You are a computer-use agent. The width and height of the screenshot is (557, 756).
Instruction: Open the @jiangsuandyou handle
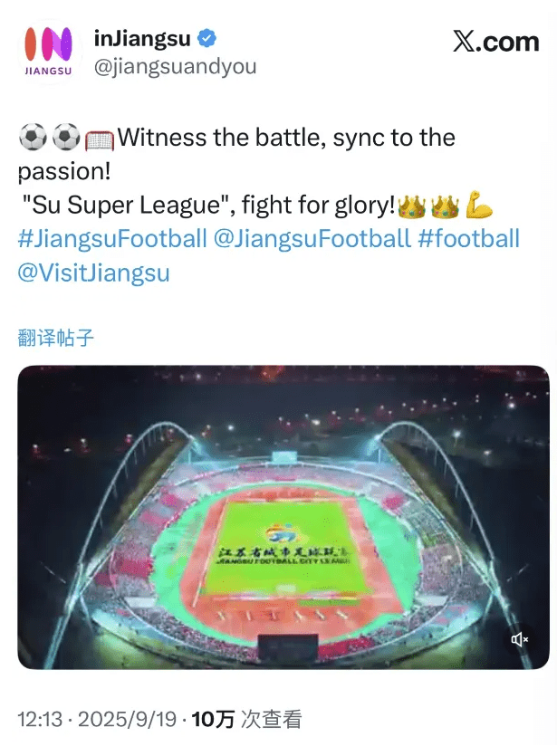(x=175, y=66)
